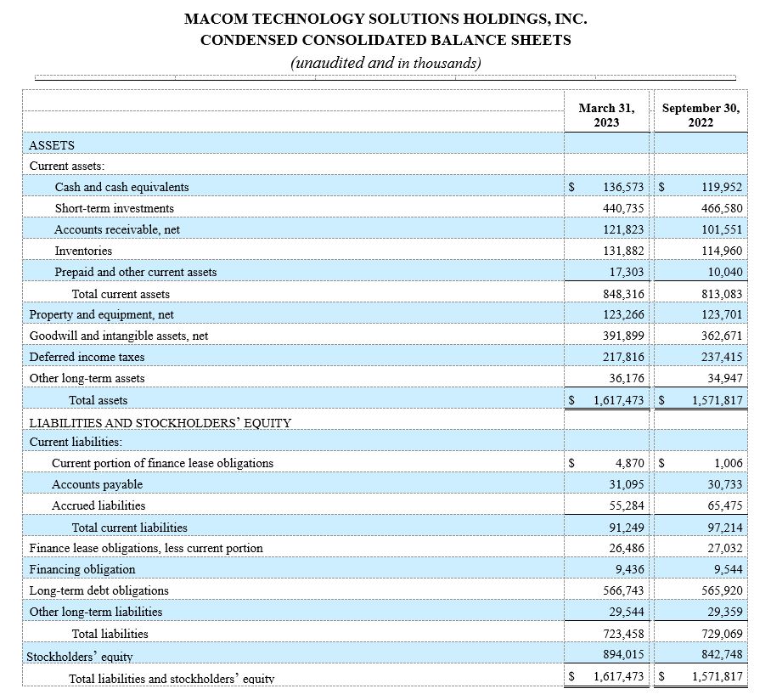This screenshot has height=700, width=771.
Task: Click the September 30, 2022 column header
Action: tap(700, 115)
